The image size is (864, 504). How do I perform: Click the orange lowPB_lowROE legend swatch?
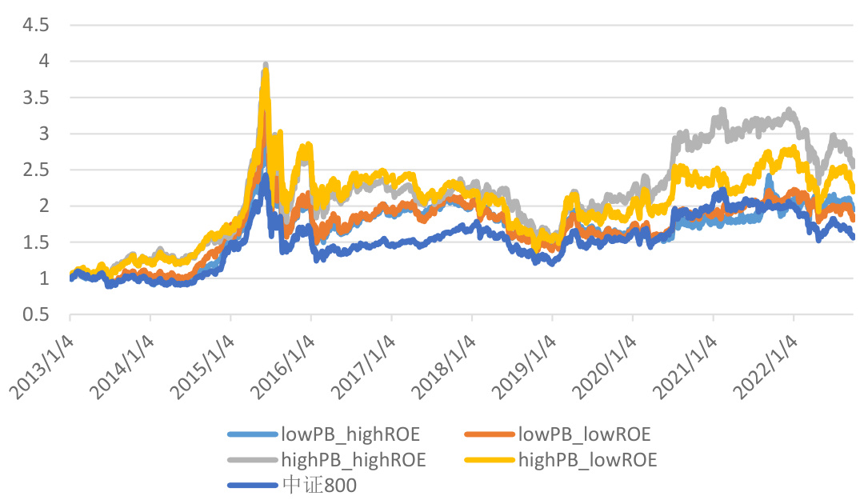point(489,434)
